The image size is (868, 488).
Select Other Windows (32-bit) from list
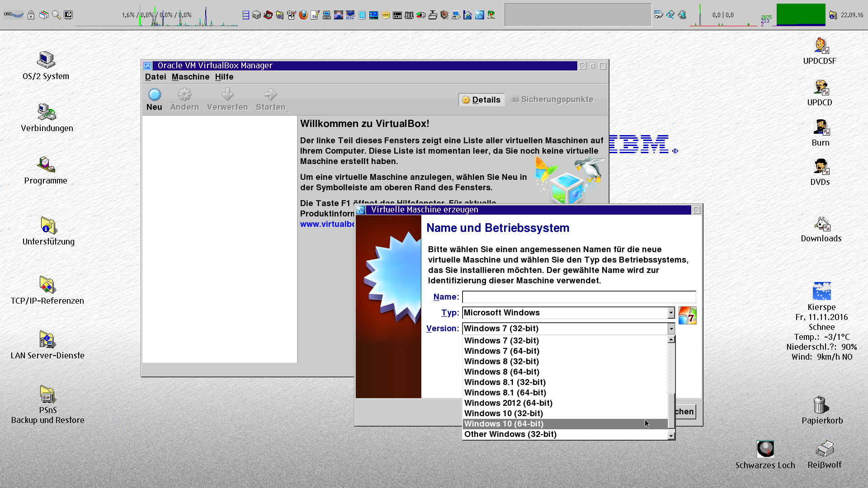pyautogui.click(x=565, y=434)
